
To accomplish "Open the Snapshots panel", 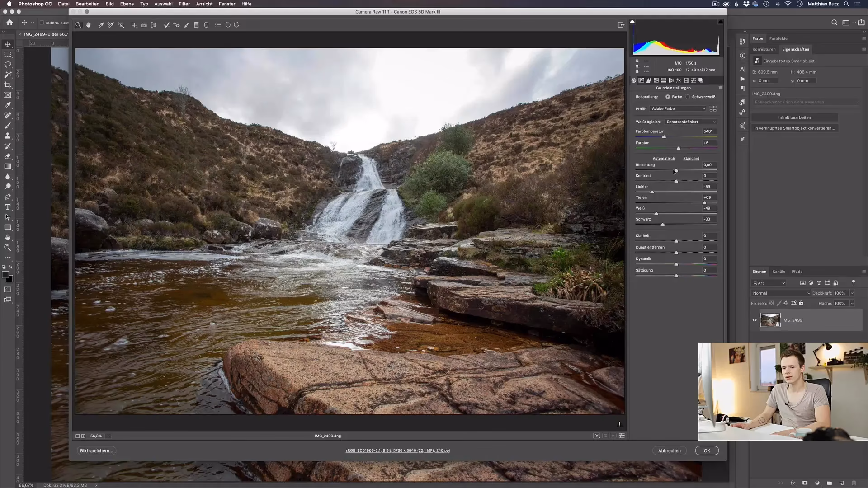I will coord(701,80).
